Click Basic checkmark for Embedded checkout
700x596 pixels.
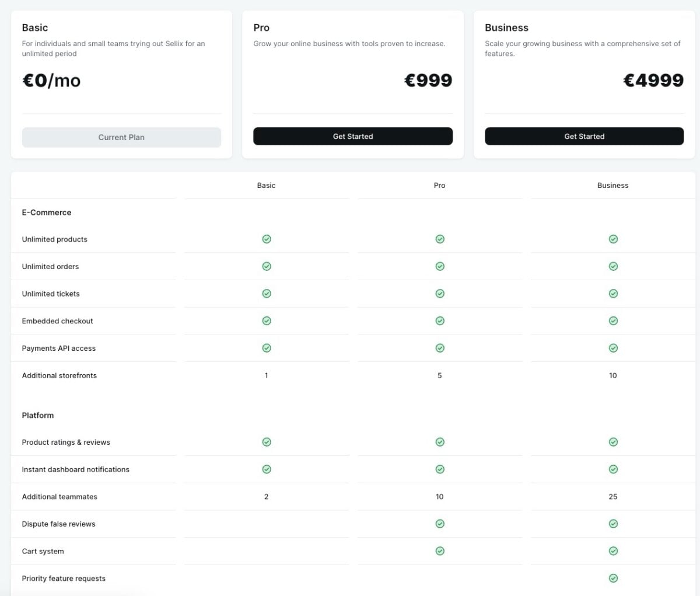[x=267, y=320]
